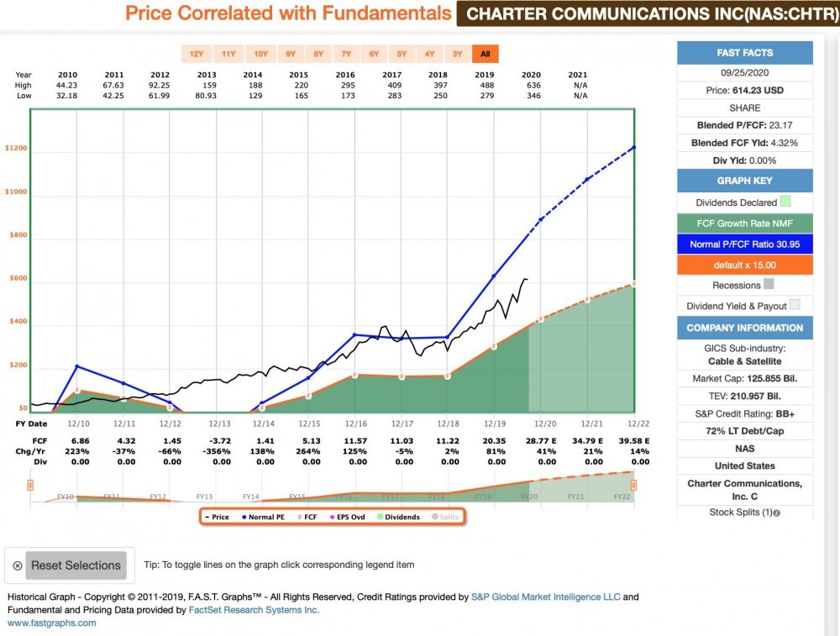Viewport: 840px width, 636px height.
Task: Click the left orange range handle
Action: pyautogui.click(x=30, y=485)
